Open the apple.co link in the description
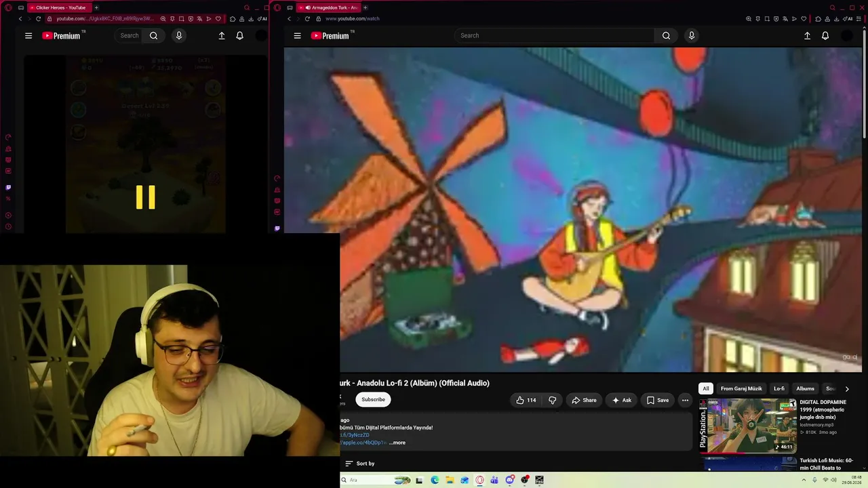Screen dimensions: 868x488 point(363,443)
